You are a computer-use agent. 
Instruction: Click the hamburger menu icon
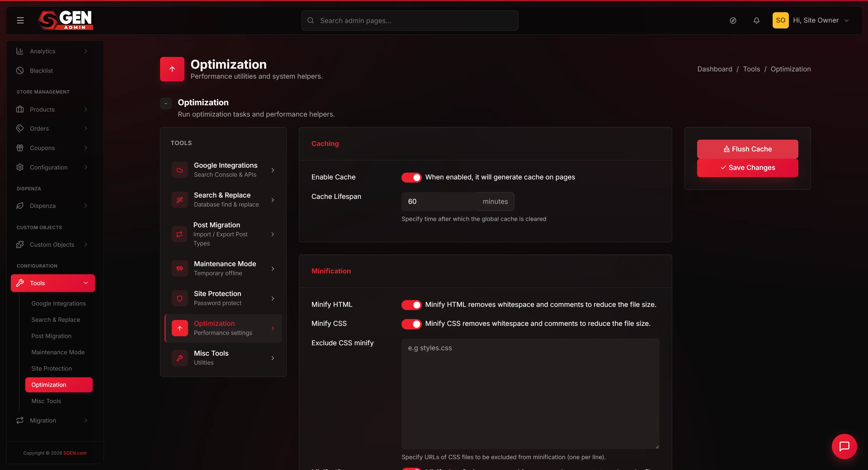20,21
